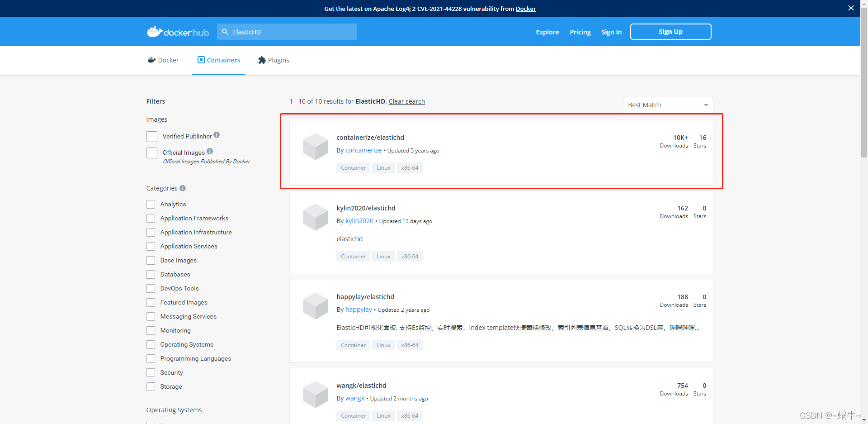The width and height of the screenshot is (868, 424).
Task: Click the Plugins puzzle piece icon
Action: coord(262,60)
